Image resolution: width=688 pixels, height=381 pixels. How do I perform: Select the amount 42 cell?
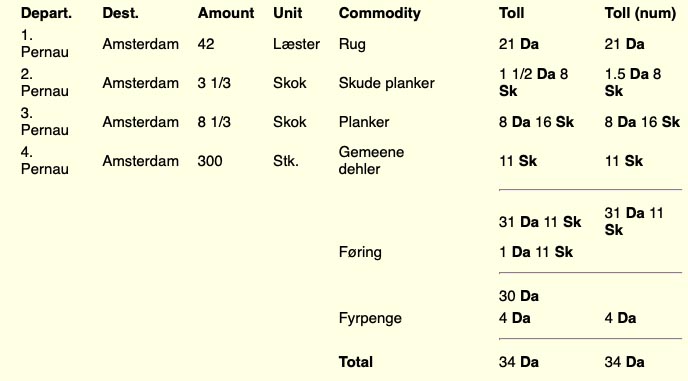206,44
